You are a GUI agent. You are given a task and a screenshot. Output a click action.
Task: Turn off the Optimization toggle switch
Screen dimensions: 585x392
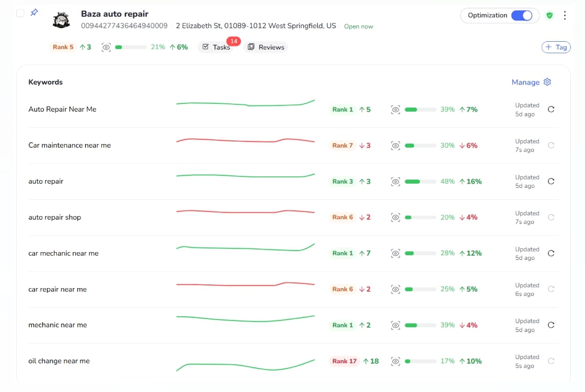pyautogui.click(x=521, y=16)
